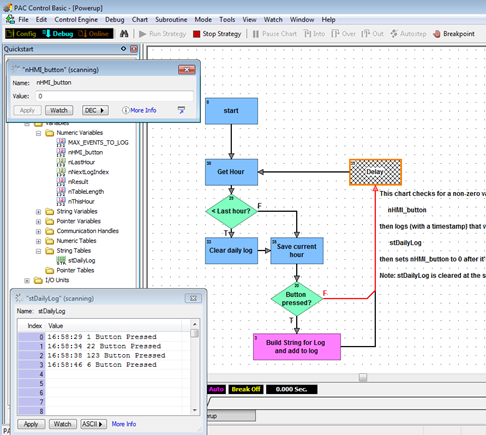Open the Tools menu
Image resolution: width=486 pixels, height=435 pixels.
point(227,20)
